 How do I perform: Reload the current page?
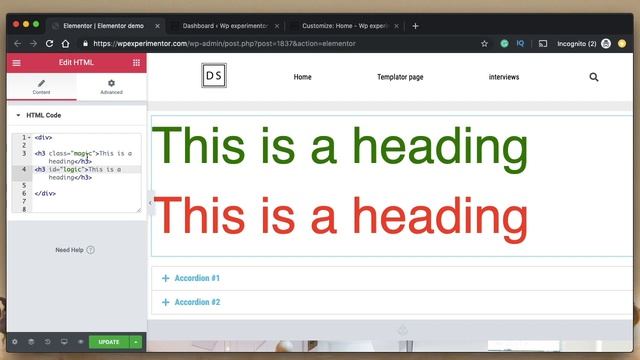[49, 44]
